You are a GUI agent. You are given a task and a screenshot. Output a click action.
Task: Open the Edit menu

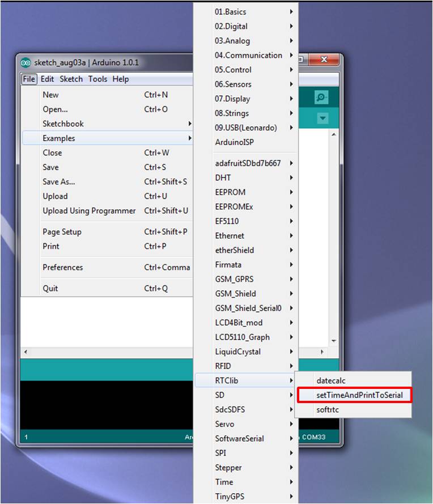click(x=47, y=79)
